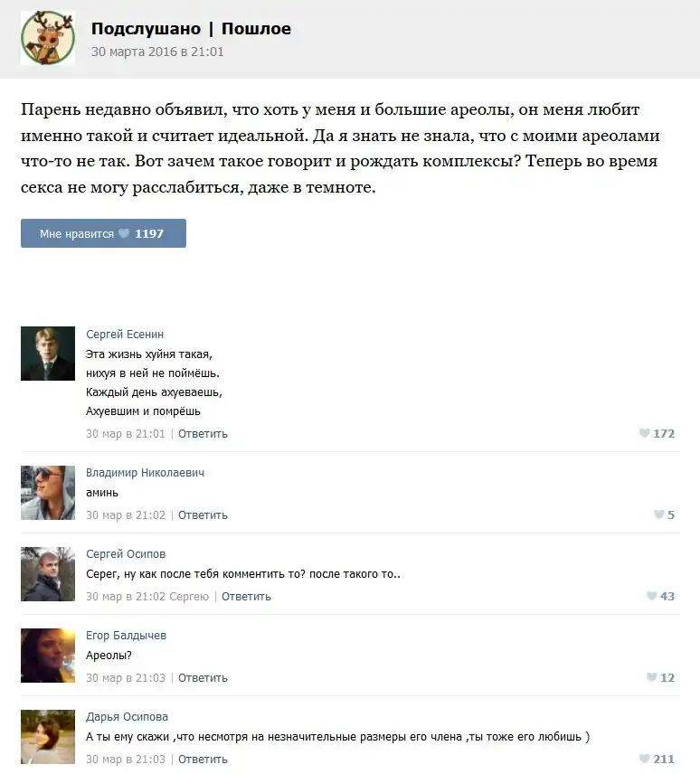Like Владимир Николаевич's comment heart with 5
700x774 pixels.
(659, 514)
